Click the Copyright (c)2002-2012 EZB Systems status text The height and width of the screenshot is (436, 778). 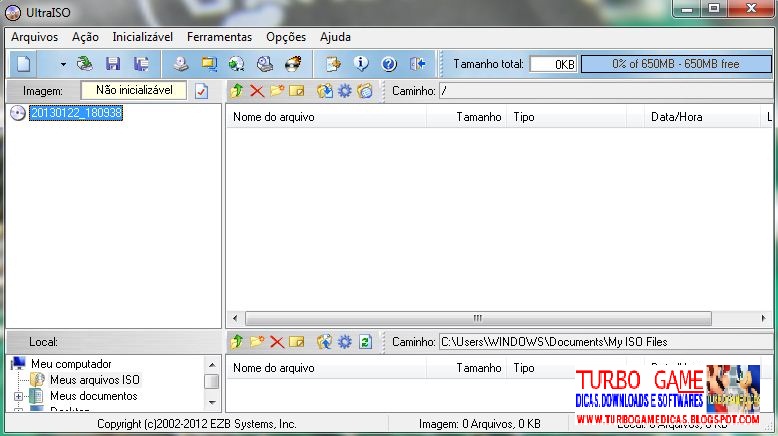click(x=196, y=424)
